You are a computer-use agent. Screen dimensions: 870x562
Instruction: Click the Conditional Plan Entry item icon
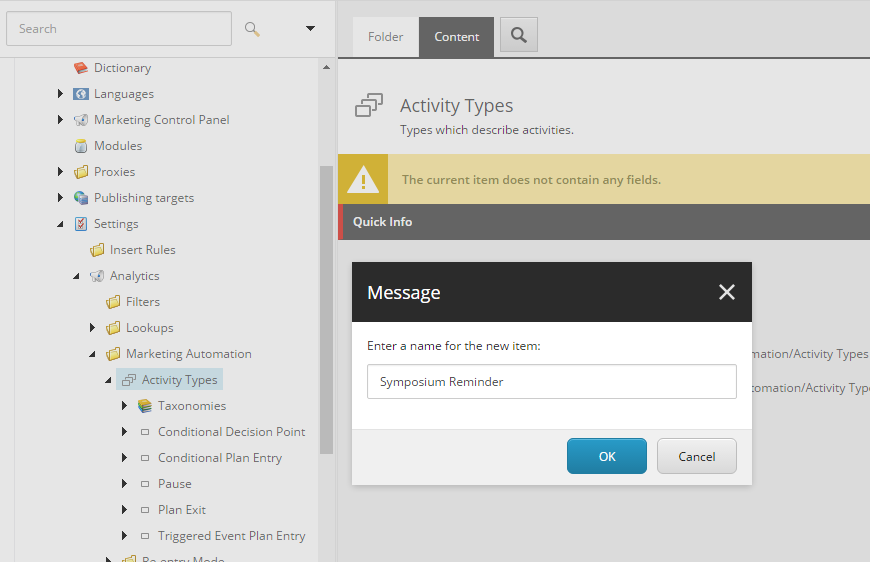click(145, 458)
